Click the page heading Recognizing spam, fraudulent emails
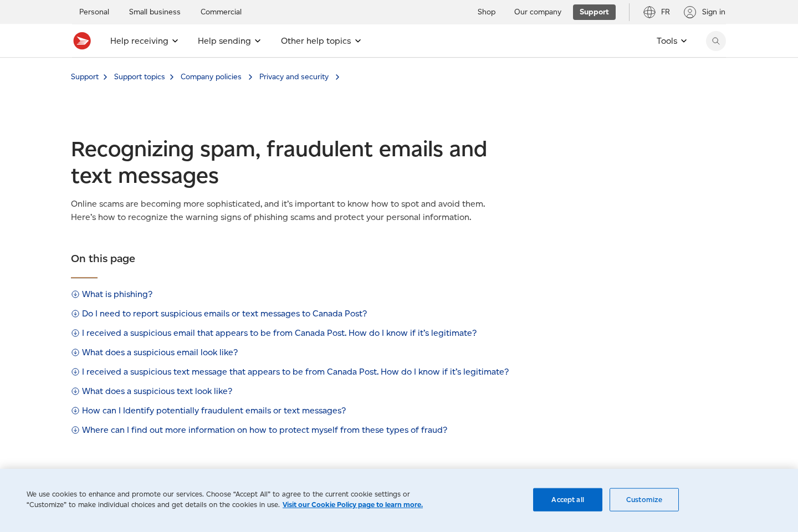798x532 pixels. coord(279,162)
